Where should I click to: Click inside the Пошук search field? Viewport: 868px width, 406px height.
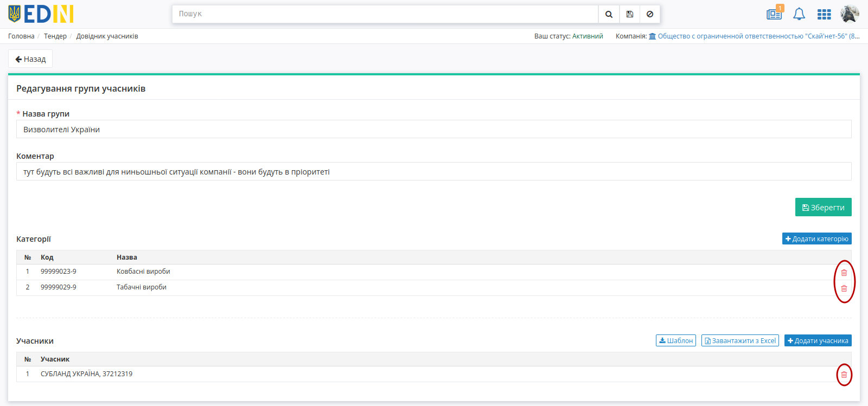point(385,14)
